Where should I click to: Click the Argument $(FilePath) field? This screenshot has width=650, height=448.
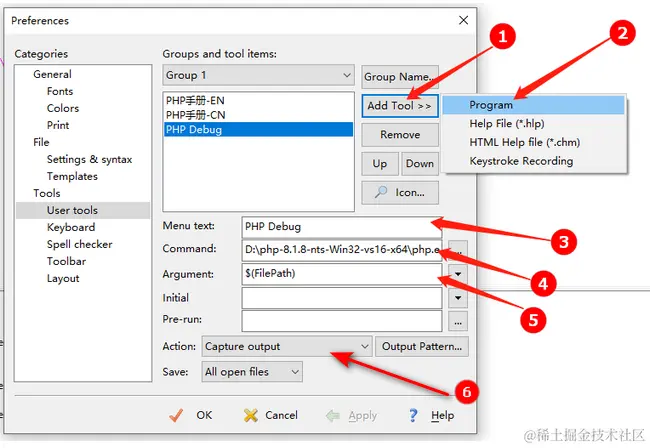342,274
